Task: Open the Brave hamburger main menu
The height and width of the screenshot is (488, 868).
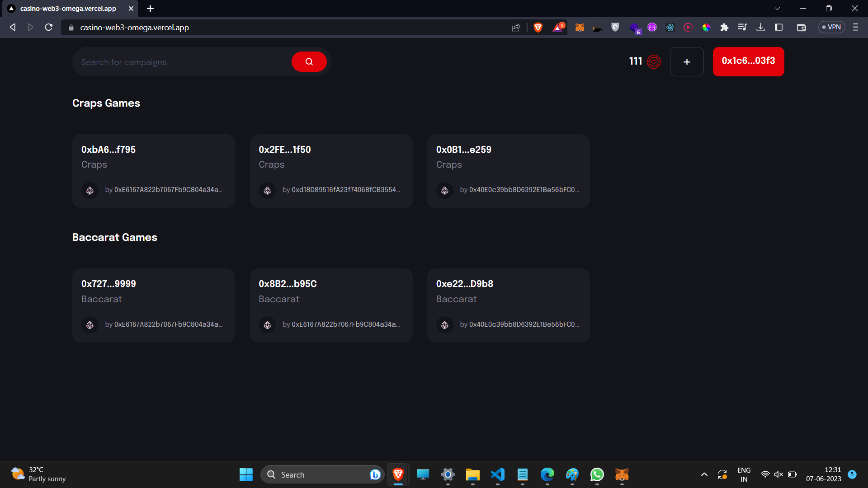Action: point(855,28)
